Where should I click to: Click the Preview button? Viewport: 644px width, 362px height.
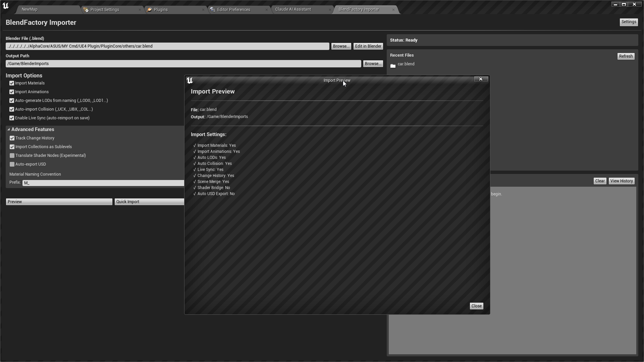59,202
